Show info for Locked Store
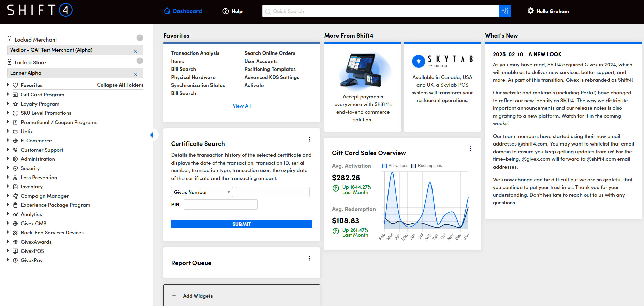 pyautogui.click(x=140, y=61)
